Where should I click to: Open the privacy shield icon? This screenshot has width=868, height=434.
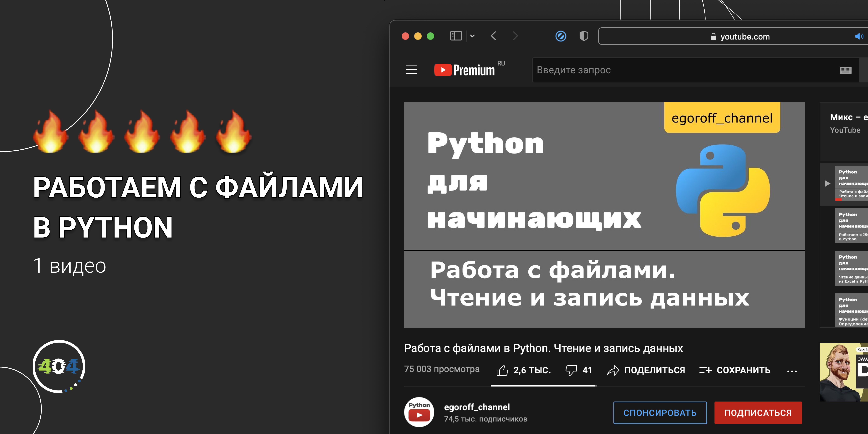tap(584, 36)
